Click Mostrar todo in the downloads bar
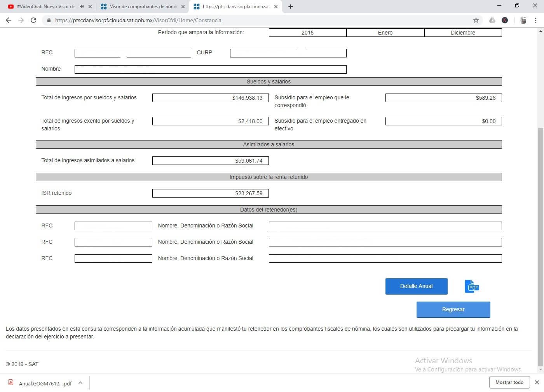Screen dimensions: 544x392 [x=509, y=382]
